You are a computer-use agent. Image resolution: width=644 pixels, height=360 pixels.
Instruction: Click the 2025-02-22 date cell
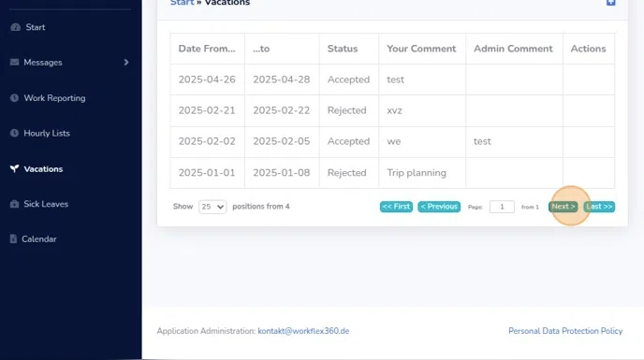point(282,111)
